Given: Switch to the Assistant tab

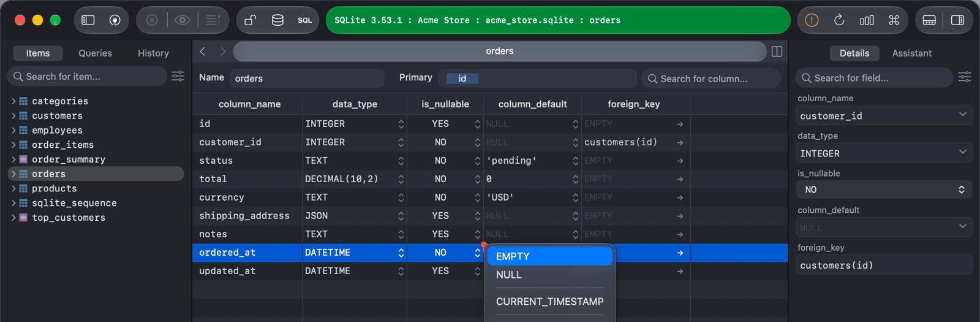Looking at the screenshot, I should 911,53.
